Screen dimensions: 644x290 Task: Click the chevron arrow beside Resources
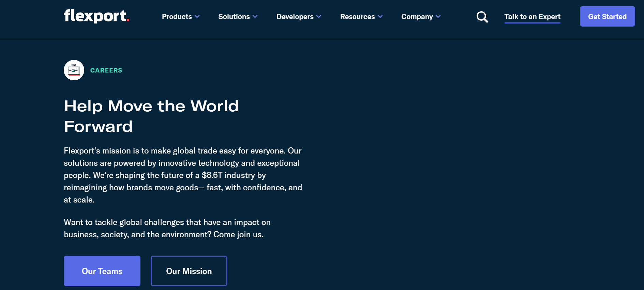click(x=380, y=17)
